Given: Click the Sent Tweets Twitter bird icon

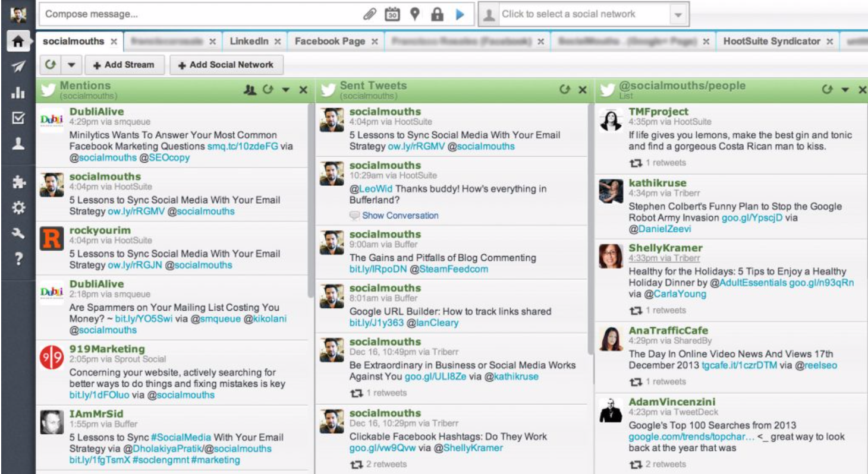Looking at the screenshot, I should click(x=328, y=90).
